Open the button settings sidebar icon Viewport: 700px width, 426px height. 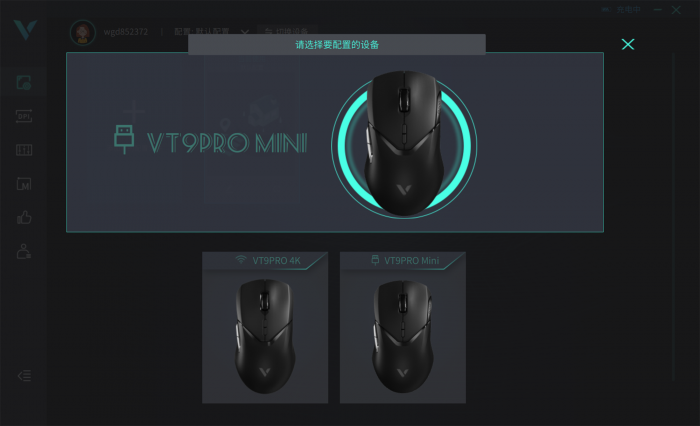click(x=24, y=83)
